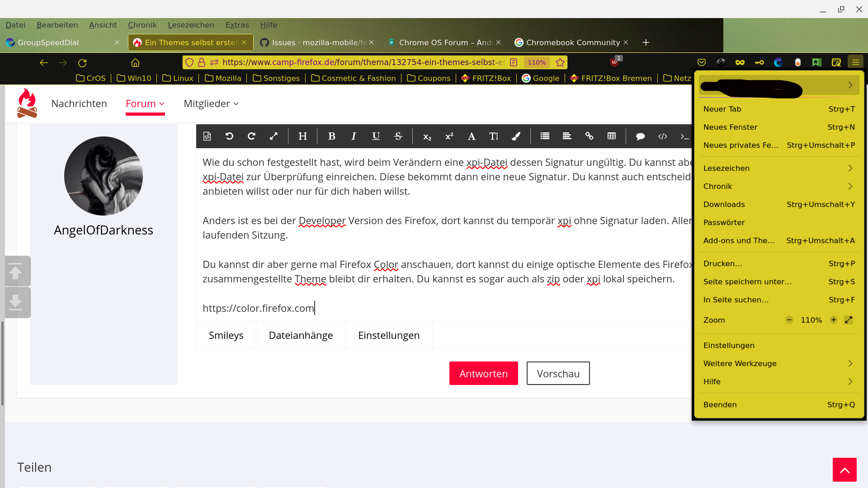Insert a link in the editor

point(589,136)
